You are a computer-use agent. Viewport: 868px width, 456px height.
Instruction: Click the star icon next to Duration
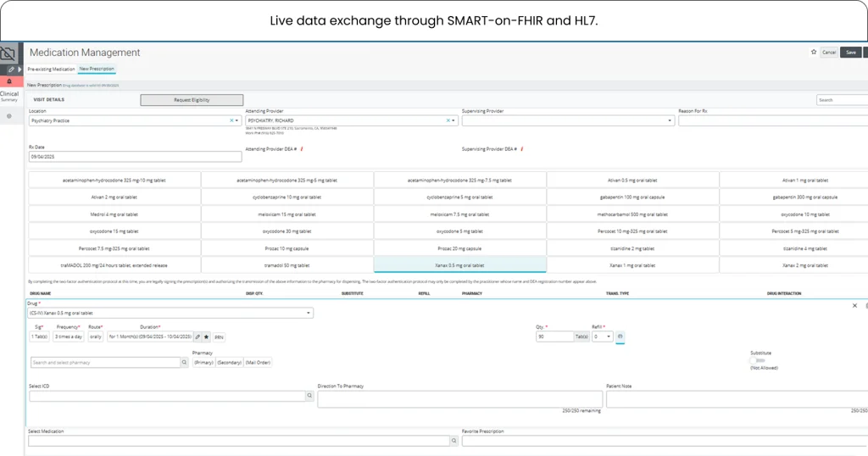tap(206, 336)
